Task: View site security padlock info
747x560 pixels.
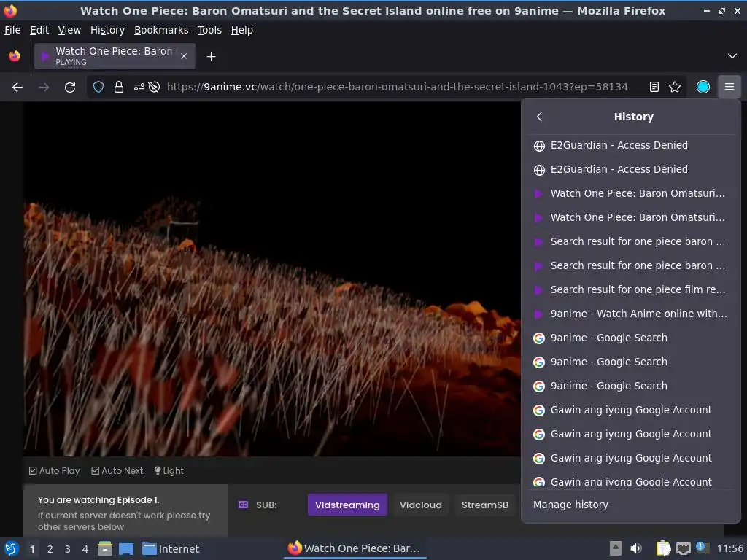Action: click(119, 87)
